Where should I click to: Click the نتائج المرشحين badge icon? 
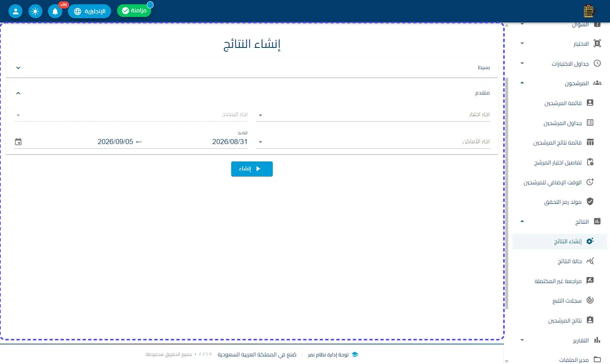click(590, 320)
